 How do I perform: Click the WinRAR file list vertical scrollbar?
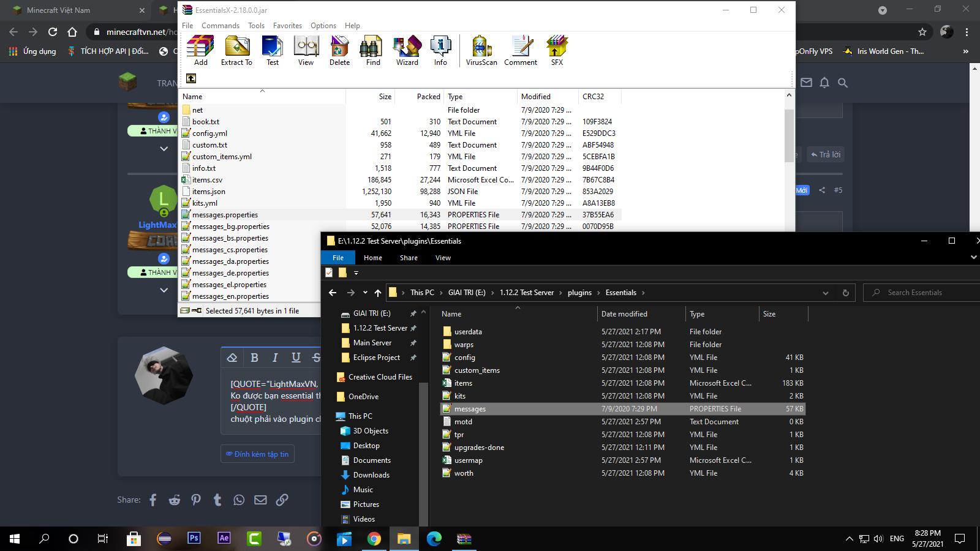(789, 135)
